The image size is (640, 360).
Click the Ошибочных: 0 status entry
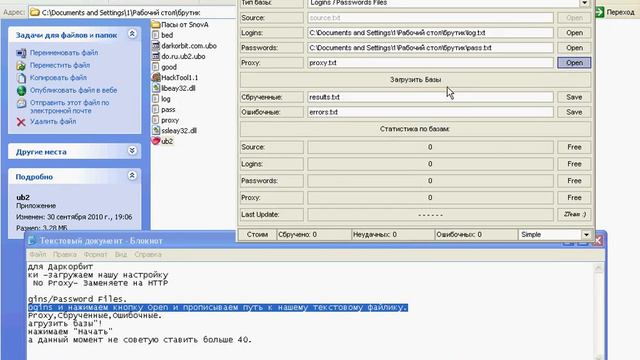475,235
